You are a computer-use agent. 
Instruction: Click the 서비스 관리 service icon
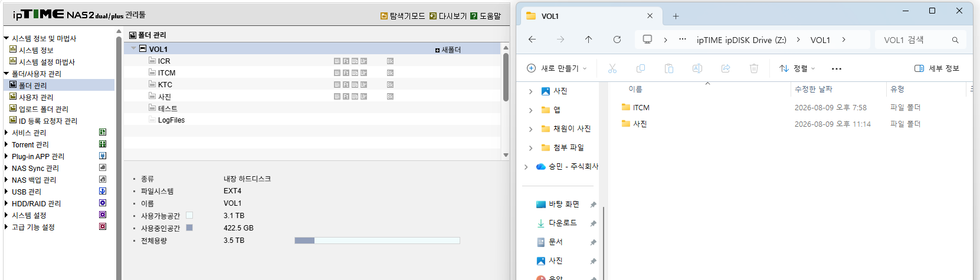(x=103, y=133)
